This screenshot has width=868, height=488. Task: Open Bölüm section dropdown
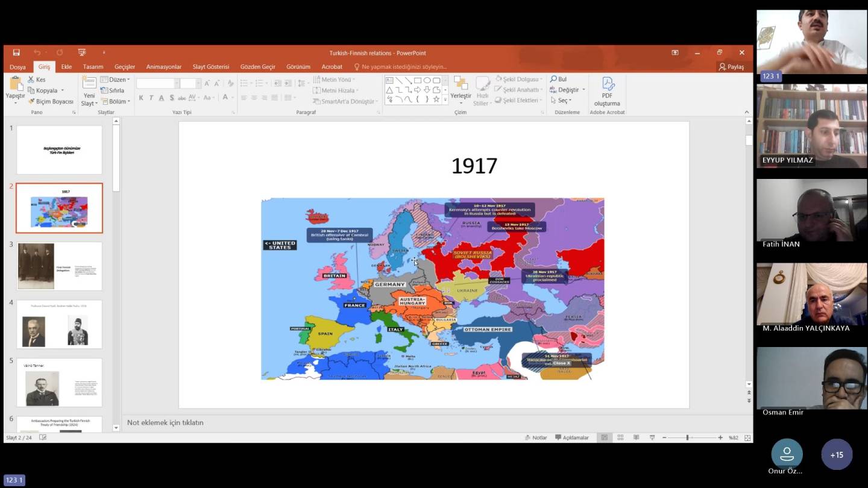tap(115, 101)
